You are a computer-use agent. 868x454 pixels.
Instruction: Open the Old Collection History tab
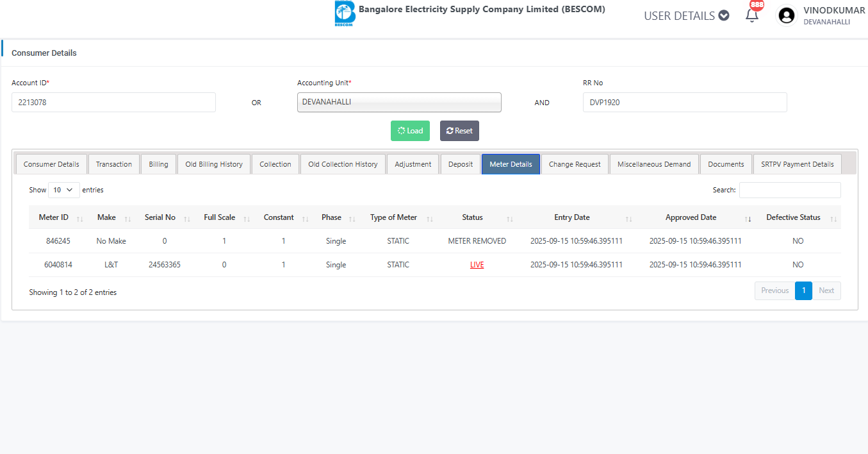point(343,164)
